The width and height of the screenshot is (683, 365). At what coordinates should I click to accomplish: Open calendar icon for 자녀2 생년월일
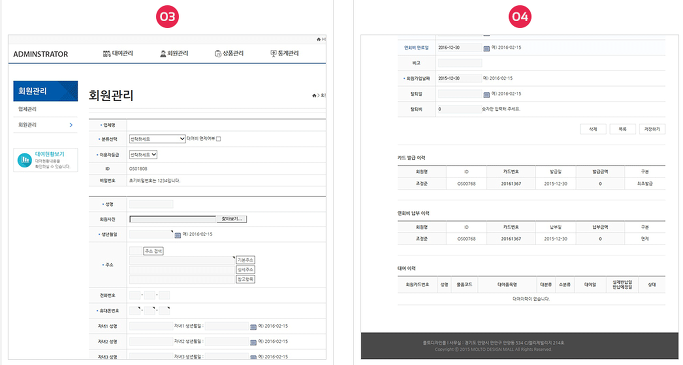coord(254,342)
